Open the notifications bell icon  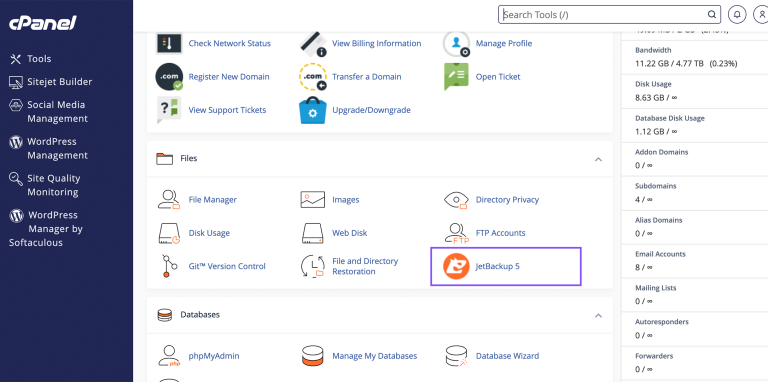click(737, 15)
